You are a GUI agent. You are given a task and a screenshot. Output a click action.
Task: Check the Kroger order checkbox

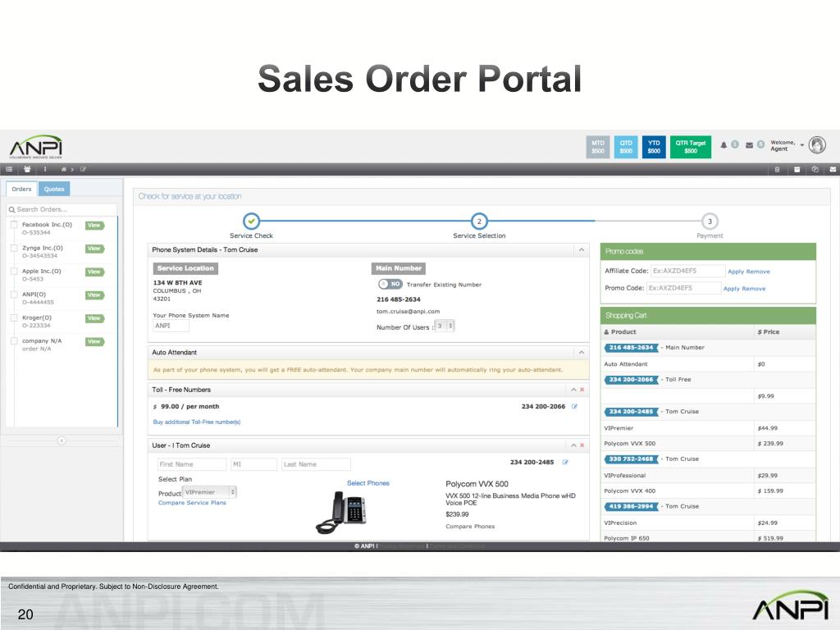tap(14, 317)
